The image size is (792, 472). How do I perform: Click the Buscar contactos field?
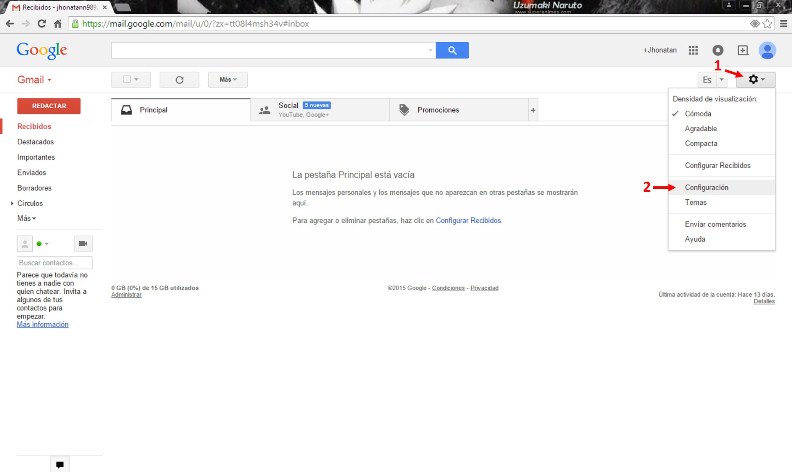click(x=55, y=263)
